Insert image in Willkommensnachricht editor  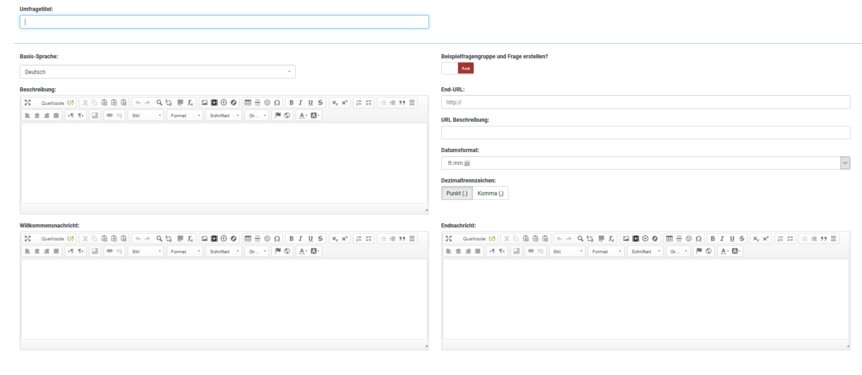[205, 239]
